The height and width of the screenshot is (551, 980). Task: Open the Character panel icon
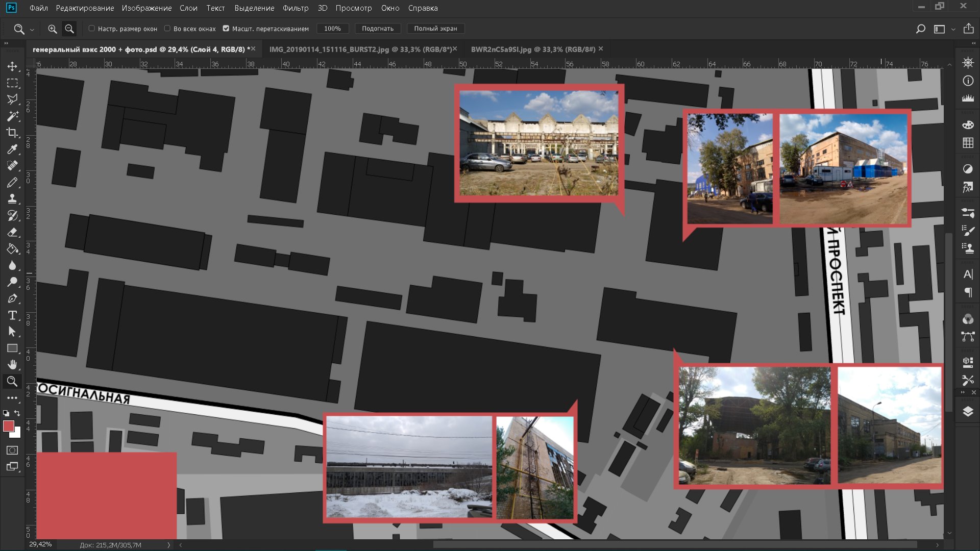(x=968, y=274)
